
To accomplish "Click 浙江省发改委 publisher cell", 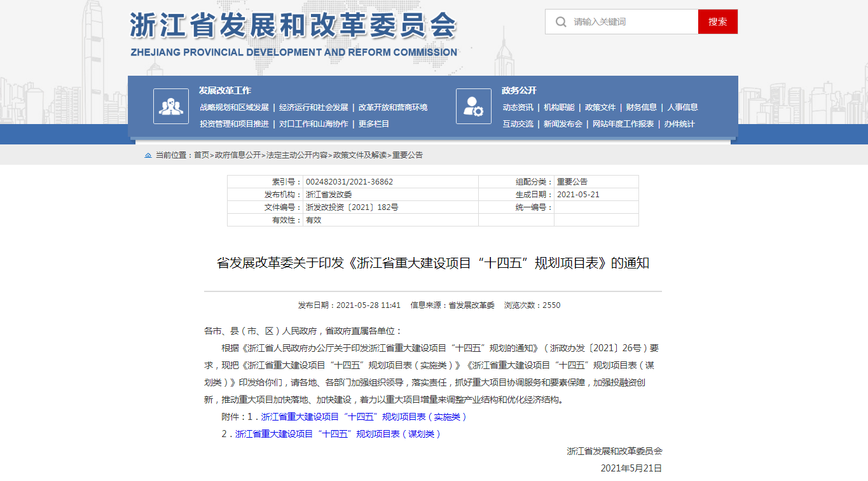I will [x=329, y=195].
